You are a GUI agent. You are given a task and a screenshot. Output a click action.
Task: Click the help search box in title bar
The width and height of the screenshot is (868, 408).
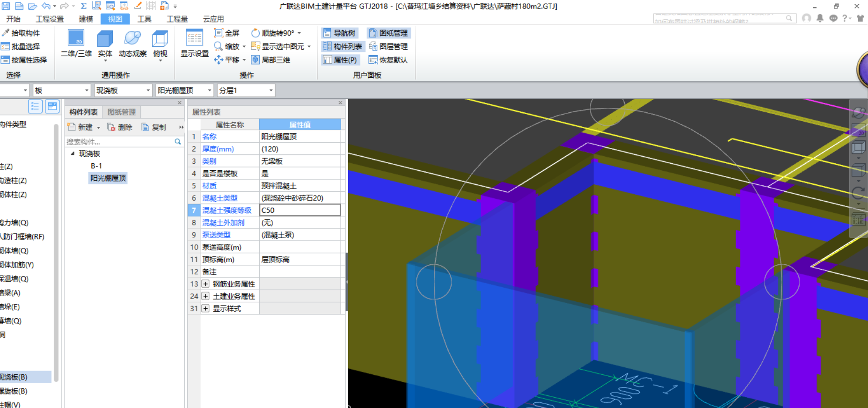click(x=724, y=19)
